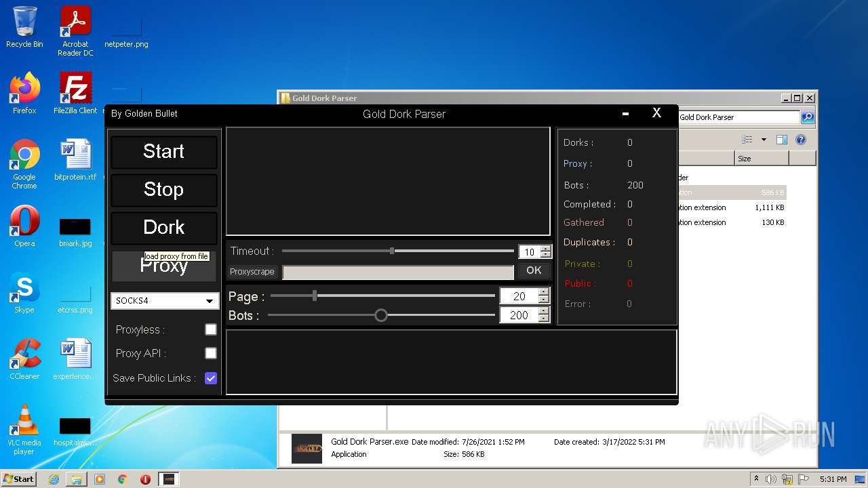Click the Page value field showing 20
The height and width of the screenshot is (488, 868).
tap(519, 296)
